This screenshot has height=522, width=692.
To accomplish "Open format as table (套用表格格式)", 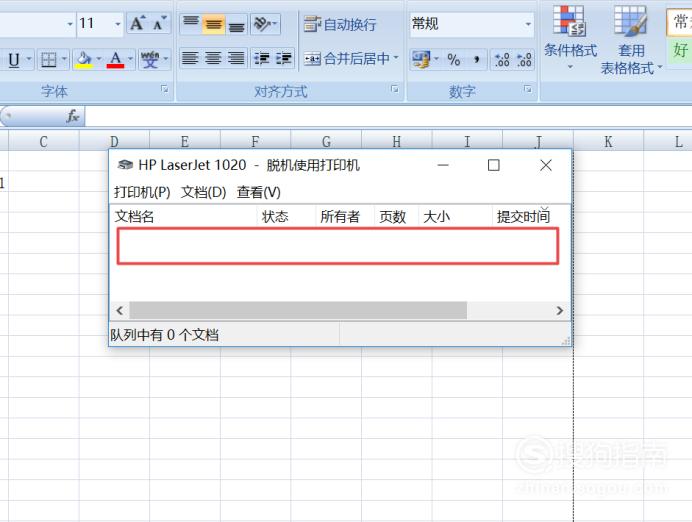I will (x=631, y=40).
